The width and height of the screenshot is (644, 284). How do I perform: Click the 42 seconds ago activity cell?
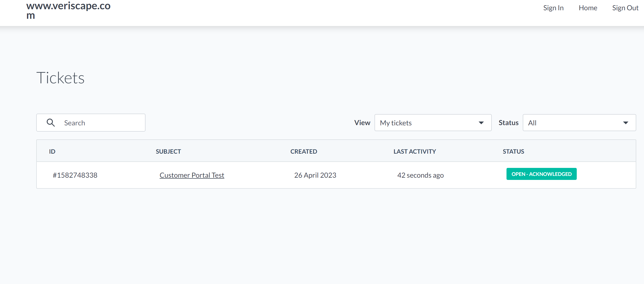[x=420, y=175]
